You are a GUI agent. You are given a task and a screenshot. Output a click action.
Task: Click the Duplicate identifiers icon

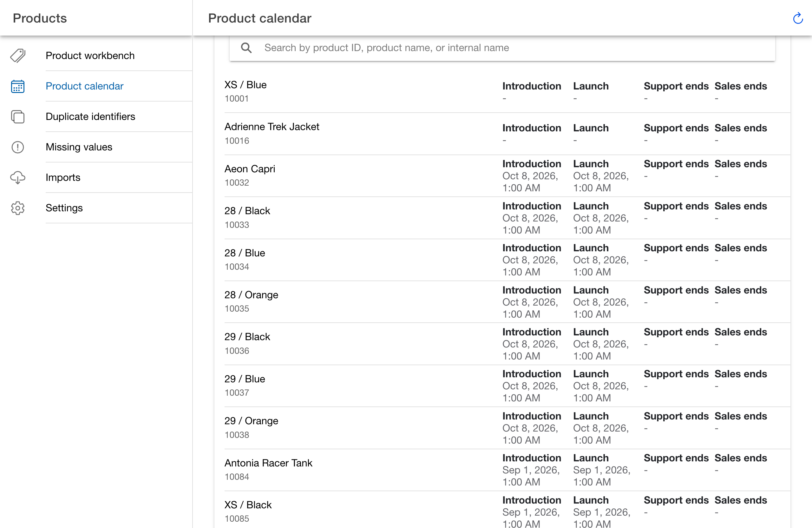click(x=18, y=117)
